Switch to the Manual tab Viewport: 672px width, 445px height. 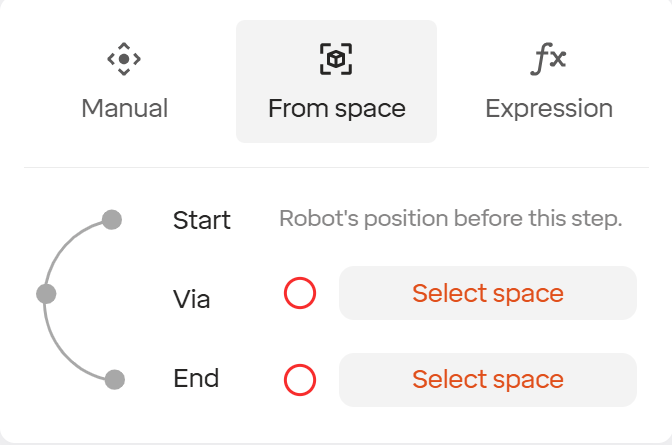tap(124, 81)
